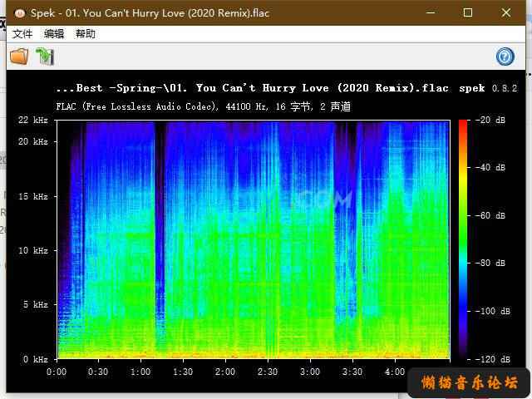
Task: Click the dB color scale bar
Action: point(463,239)
